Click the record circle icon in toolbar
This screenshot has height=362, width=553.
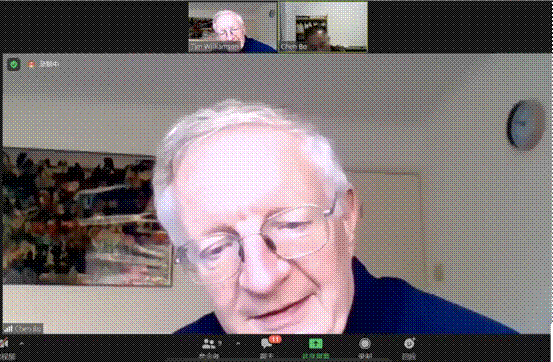coord(365,344)
